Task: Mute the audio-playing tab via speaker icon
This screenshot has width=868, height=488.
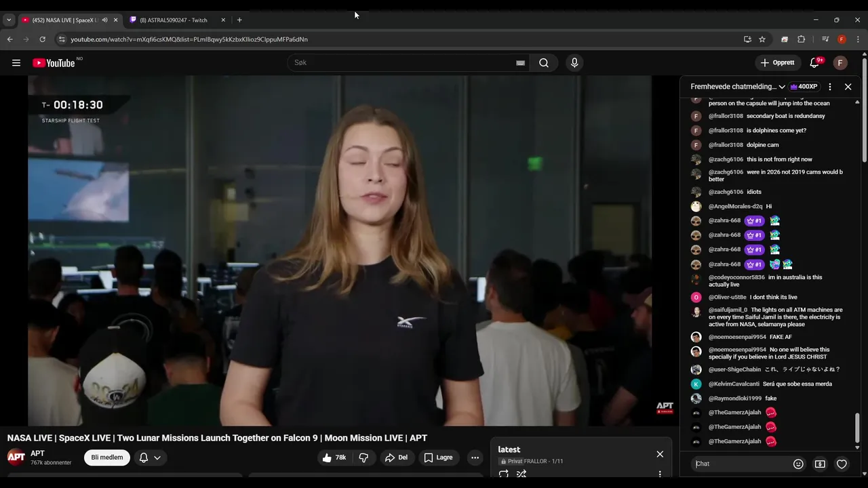Action: tap(104, 20)
